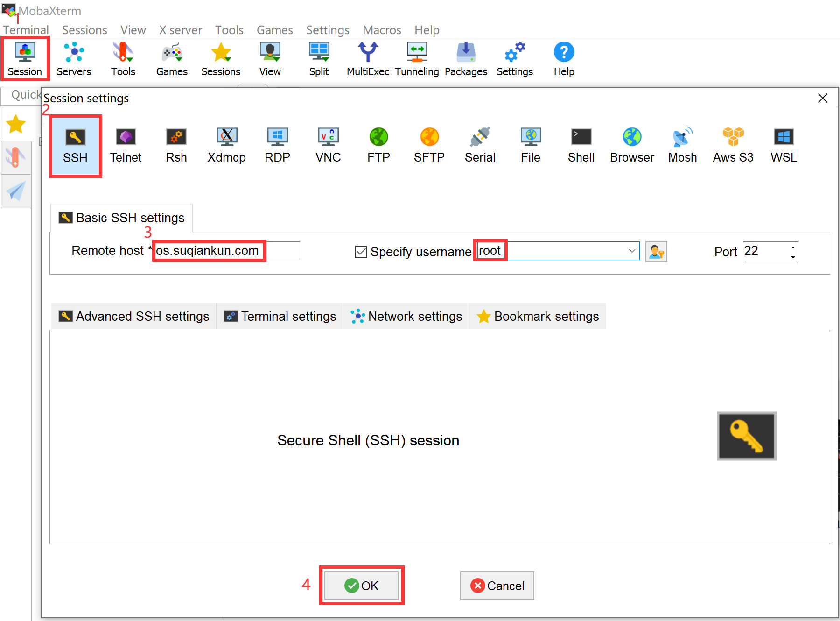The width and height of the screenshot is (840, 621).
Task: Select the Serial connection icon
Action: click(x=480, y=146)
